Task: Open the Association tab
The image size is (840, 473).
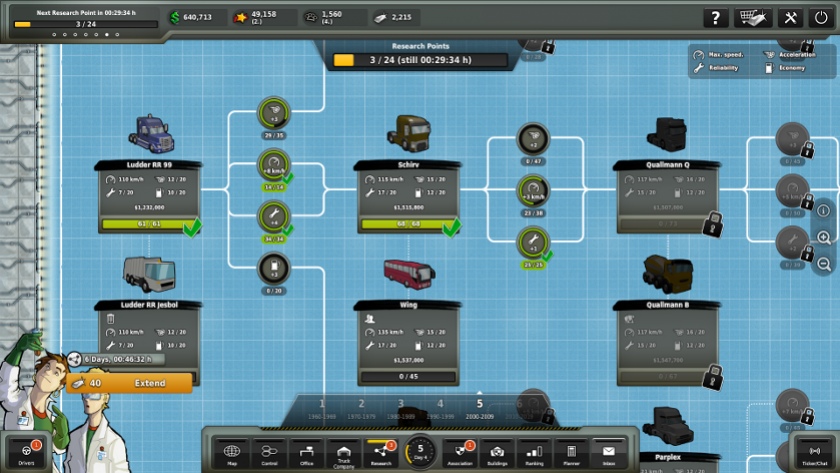Action: coord(460,454)
